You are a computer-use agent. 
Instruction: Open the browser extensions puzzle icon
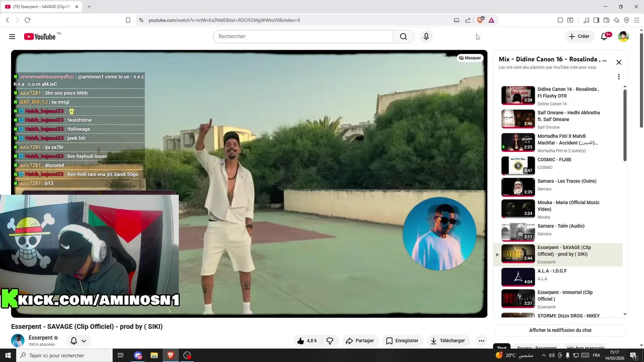pyautogui.click(x=560, y=20)
